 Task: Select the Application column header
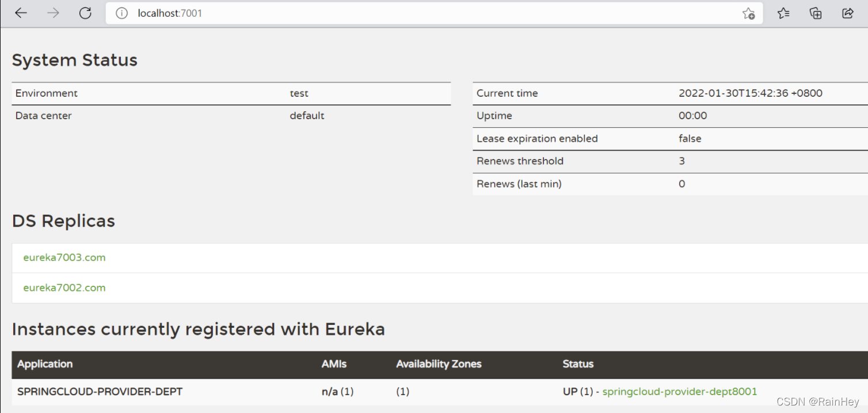pyautogui.click(x=45, y=364)
